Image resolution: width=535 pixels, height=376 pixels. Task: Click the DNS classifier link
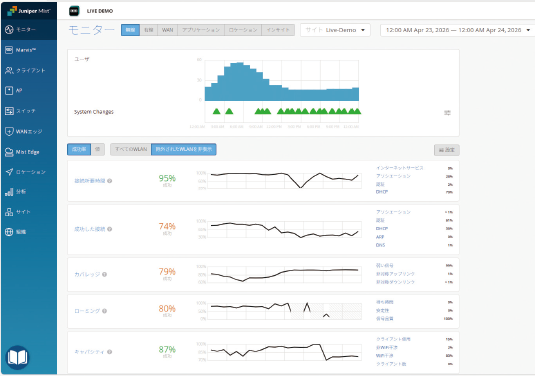click(x=380, y=245)
